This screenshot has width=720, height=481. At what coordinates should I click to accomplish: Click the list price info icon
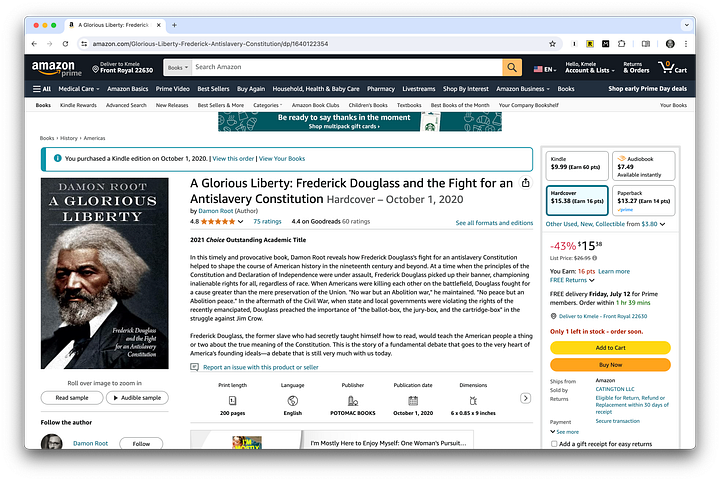click(594, 258)
